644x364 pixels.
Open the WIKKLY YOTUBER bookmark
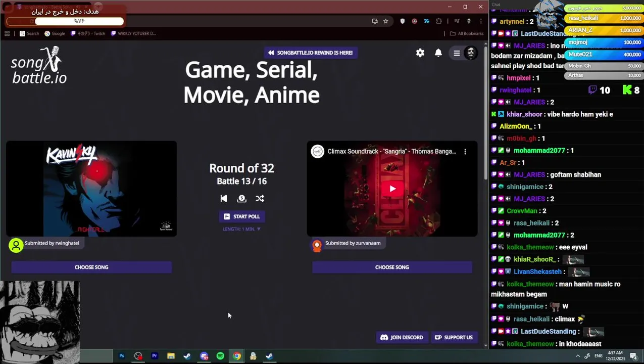point(133,33)
